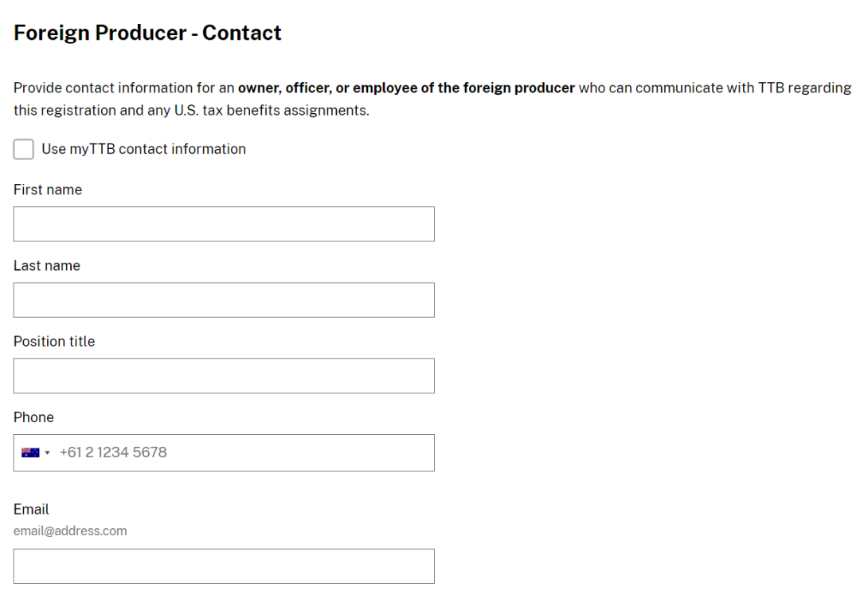The height and width of the screenshot is (595, 868).
Task: Click the 'Position title' field label
Action: [x=54, y=341]
